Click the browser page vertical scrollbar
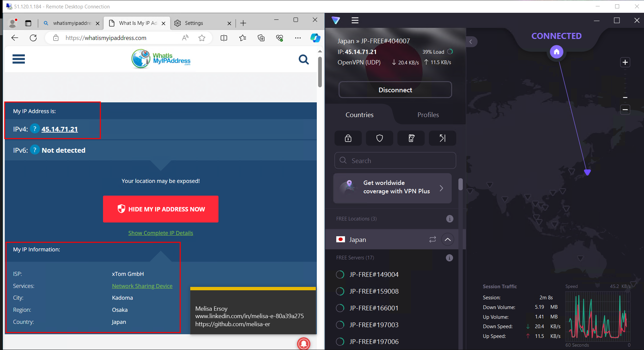 pyautogui.click(x=320, y=72)
